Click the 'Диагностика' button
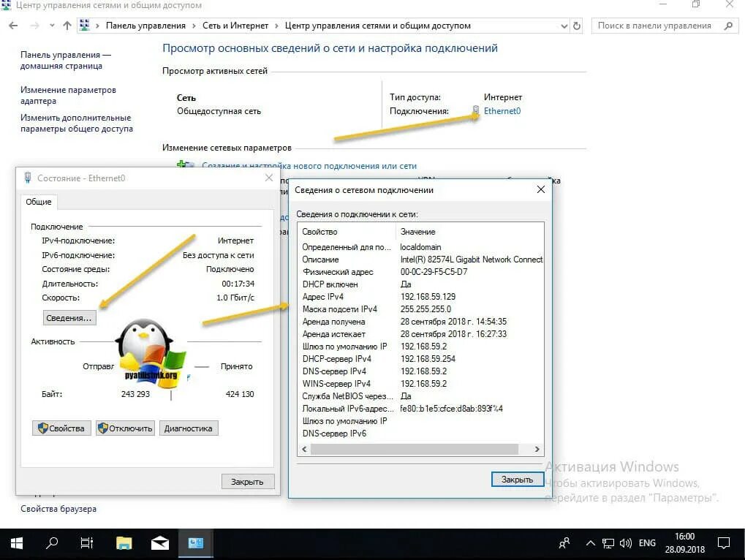 (188, 428)
